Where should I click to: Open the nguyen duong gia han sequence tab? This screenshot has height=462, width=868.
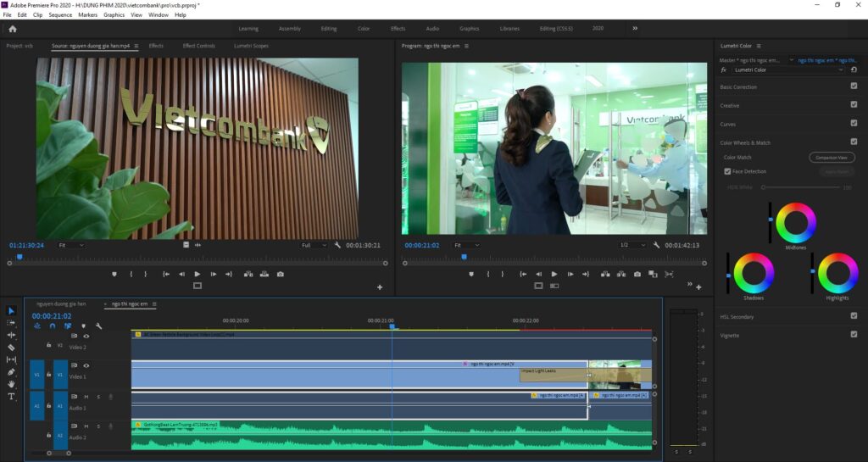(x=61, y=303)
